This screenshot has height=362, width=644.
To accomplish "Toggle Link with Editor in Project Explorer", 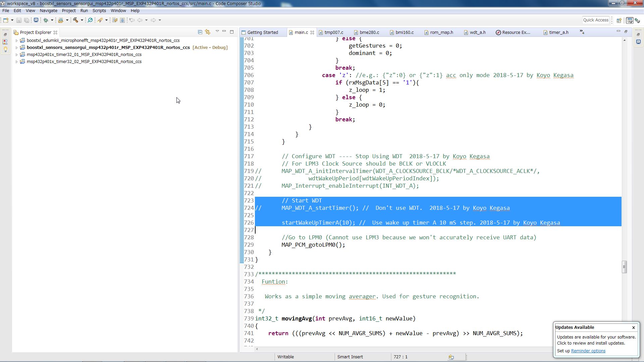I will [x=208, y=32].
